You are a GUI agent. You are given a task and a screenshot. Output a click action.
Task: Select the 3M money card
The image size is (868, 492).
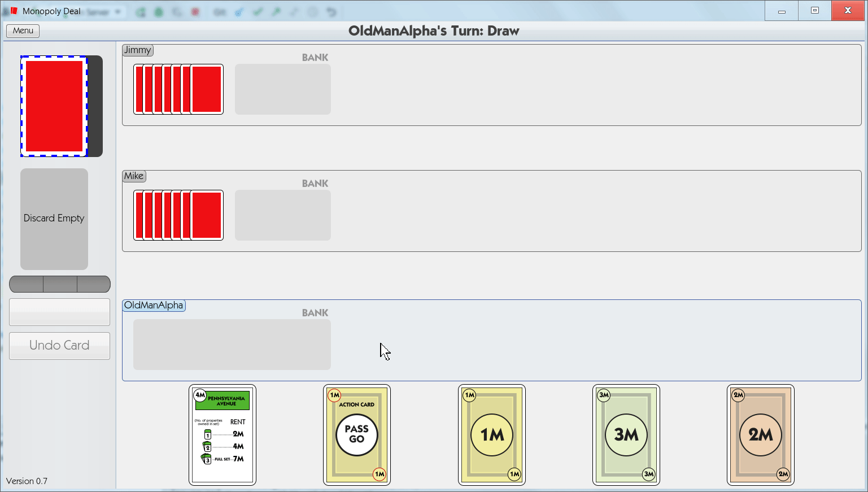tap(626, 435)
